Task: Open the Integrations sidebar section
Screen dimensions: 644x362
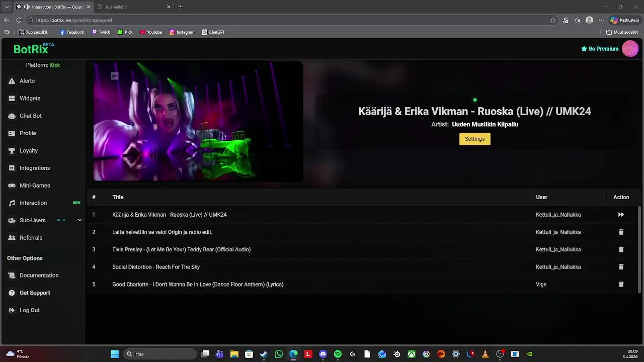Action: [29, 168]
